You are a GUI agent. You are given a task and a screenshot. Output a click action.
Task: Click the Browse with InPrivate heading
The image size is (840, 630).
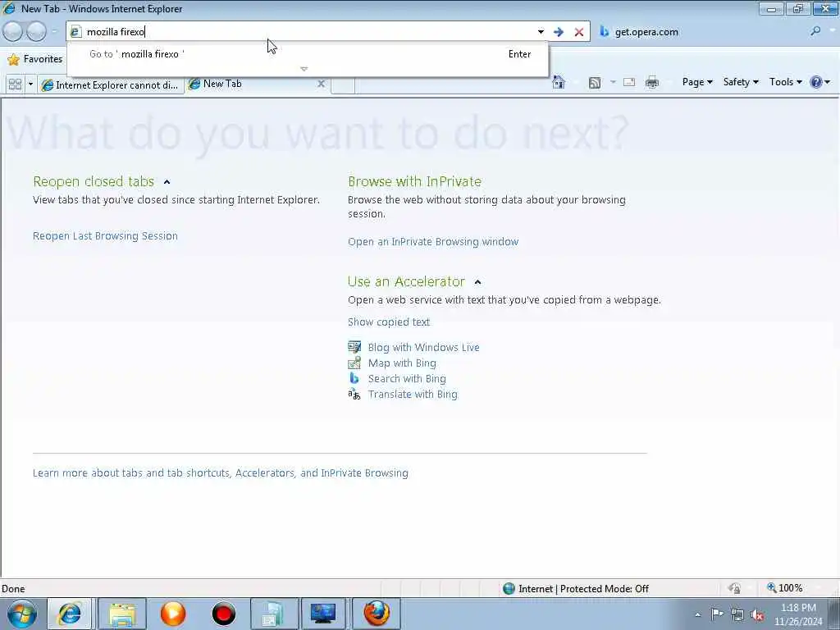(414, 181)
